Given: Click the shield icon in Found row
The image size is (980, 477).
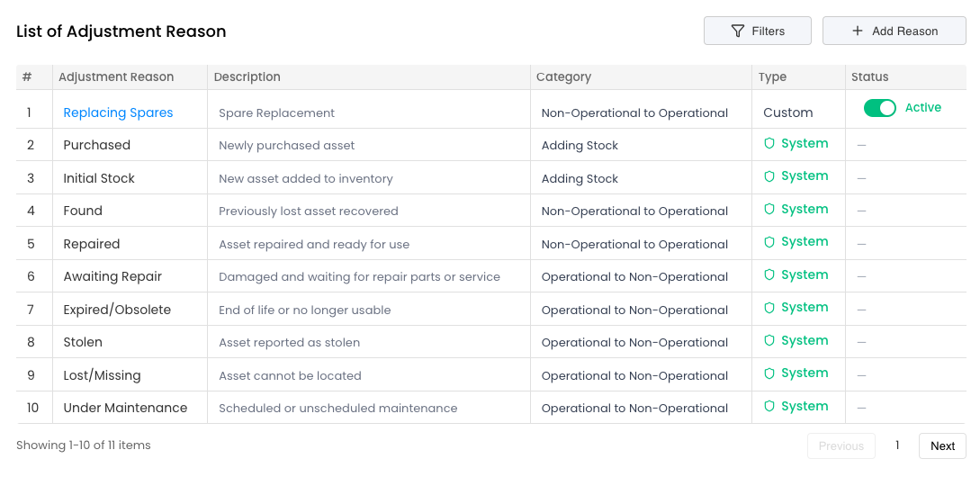Looking at the screenshot, I should 769,210.
